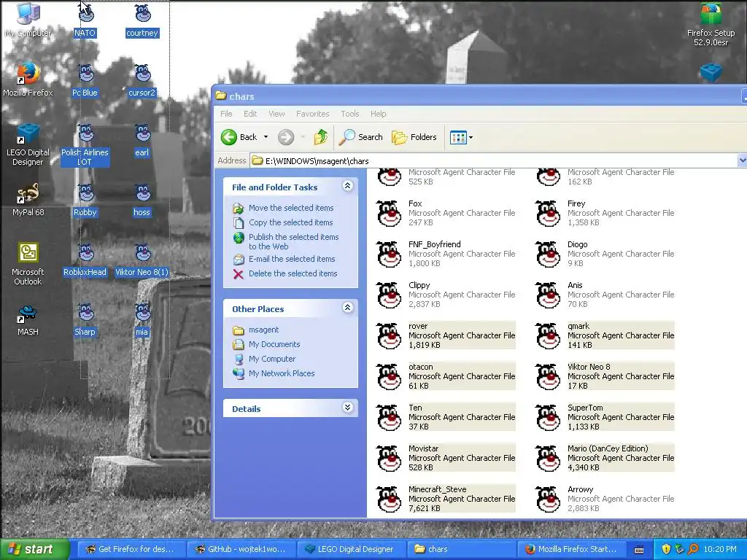
Task: Select the Arrowy character file icon
Action: [x=549, y=499]
